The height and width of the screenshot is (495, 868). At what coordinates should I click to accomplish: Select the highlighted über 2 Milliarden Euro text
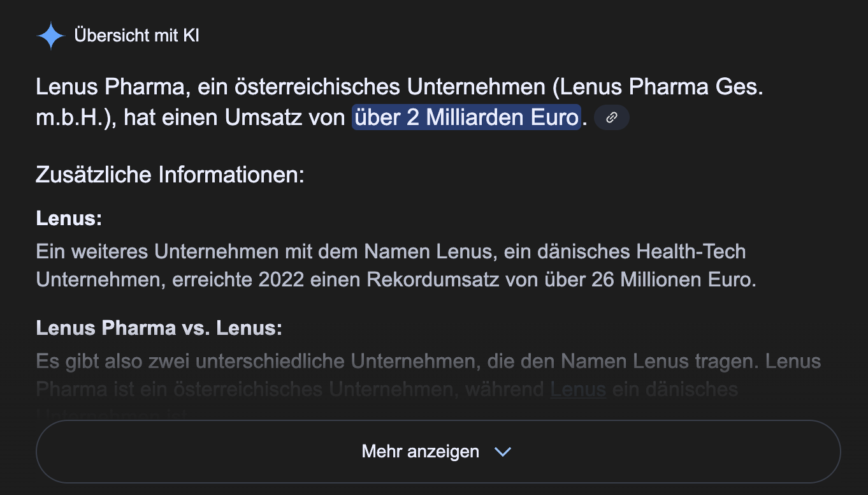[467, 117]
